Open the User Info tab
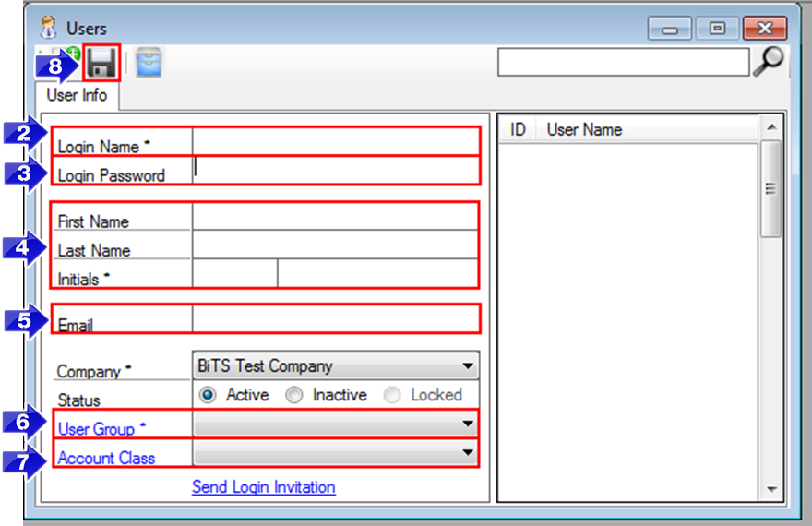 click(77, 95)
